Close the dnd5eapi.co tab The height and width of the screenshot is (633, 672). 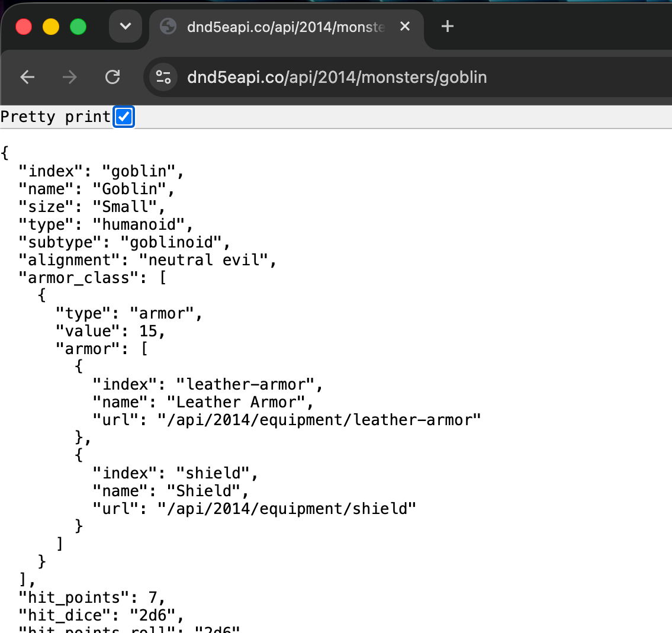(x=405, y=27)
